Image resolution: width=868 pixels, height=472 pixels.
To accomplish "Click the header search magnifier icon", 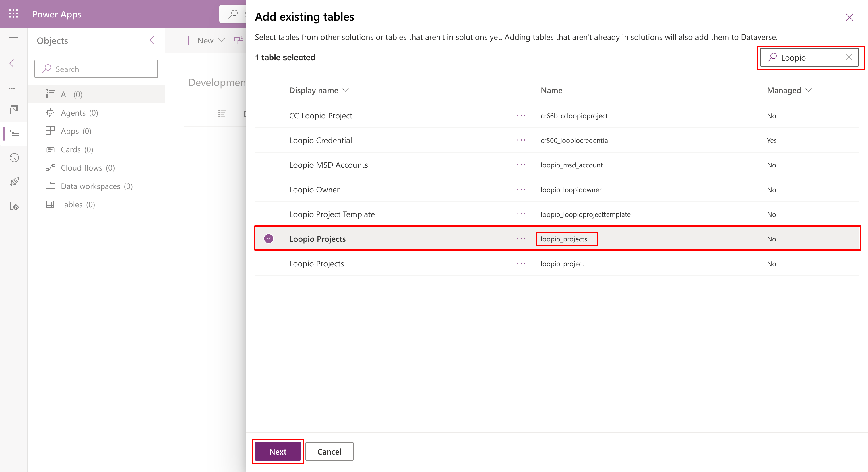I will pos(233,14).
